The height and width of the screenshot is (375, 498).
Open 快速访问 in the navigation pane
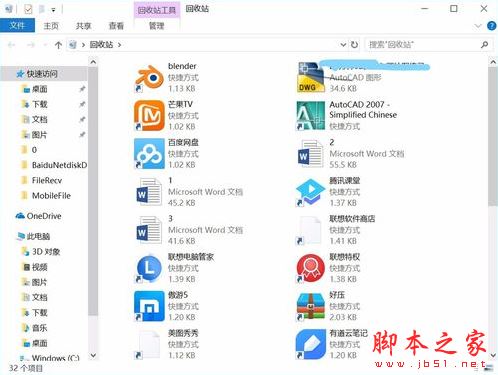pyautogui.click(x=42, y=74)
